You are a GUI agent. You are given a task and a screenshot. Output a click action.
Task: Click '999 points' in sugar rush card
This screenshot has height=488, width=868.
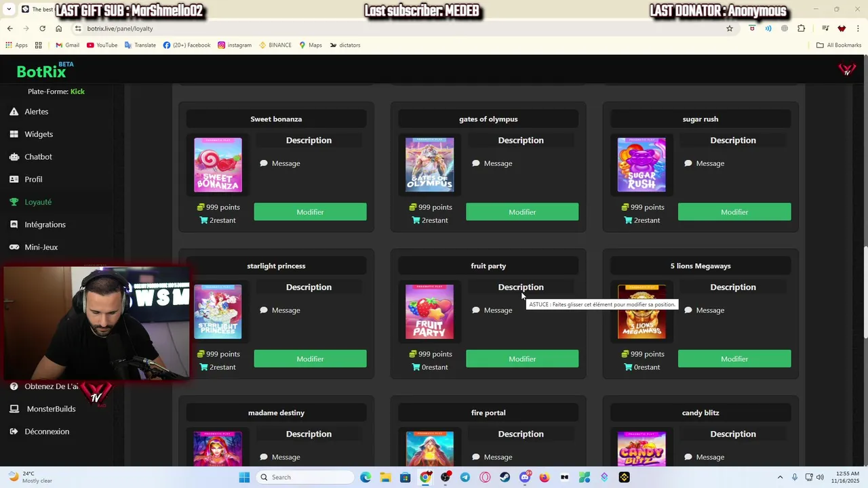648,207
